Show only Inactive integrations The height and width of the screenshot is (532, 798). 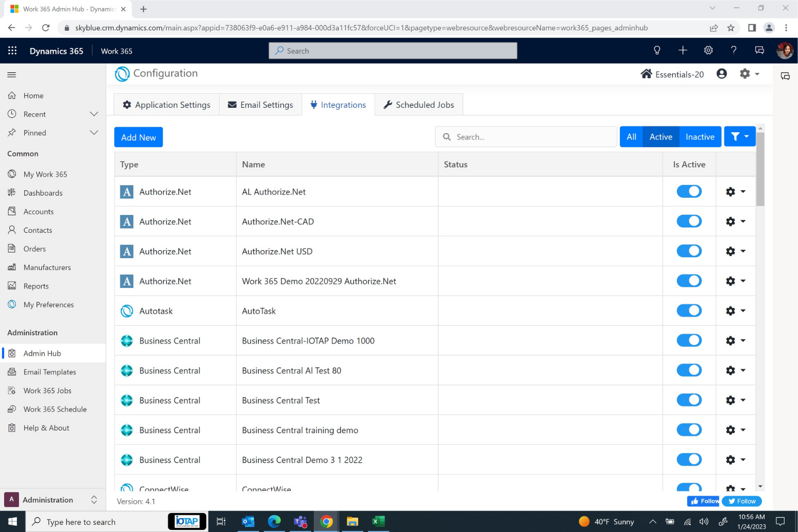coord(699,136)
